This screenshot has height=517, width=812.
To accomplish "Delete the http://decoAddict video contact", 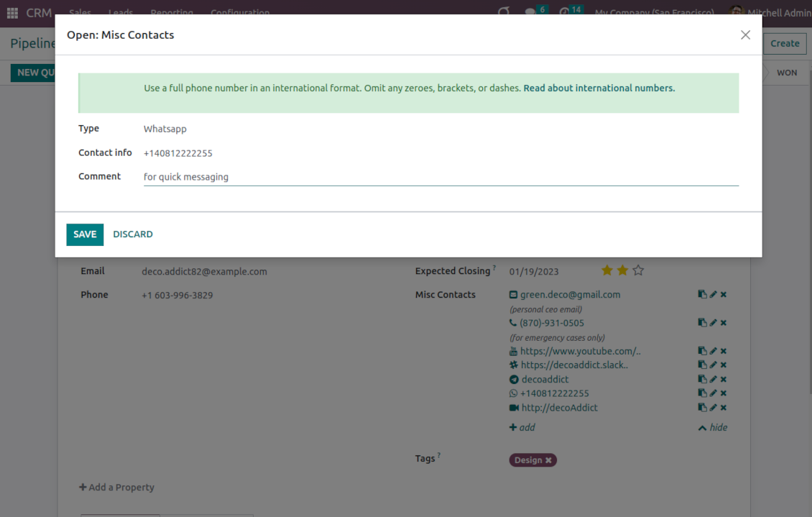I will pos(724,408).
